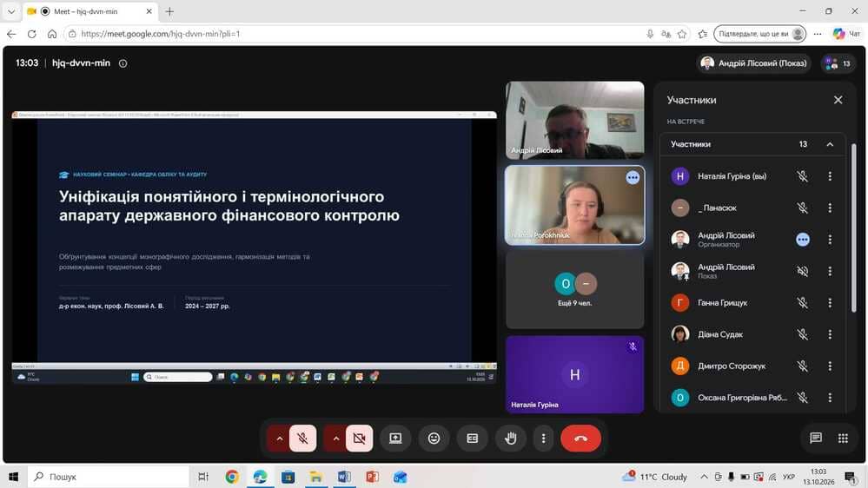Open the tab actions dropdown arrow

click(11, 11)
